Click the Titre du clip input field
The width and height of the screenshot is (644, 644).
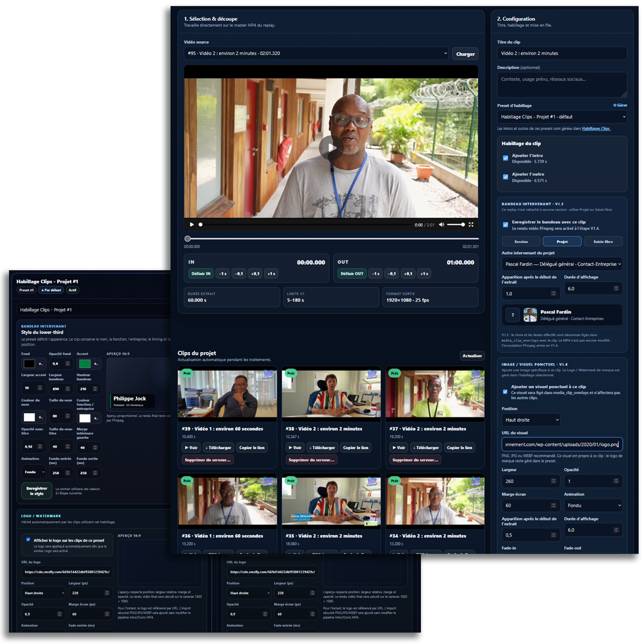562,54
